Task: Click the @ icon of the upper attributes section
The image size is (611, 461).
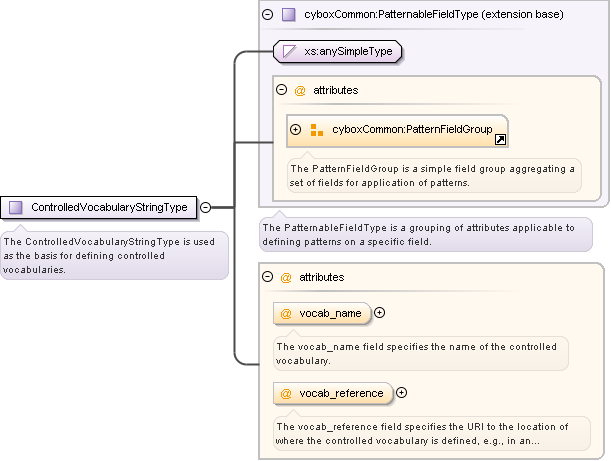Action: click(299, 90)
